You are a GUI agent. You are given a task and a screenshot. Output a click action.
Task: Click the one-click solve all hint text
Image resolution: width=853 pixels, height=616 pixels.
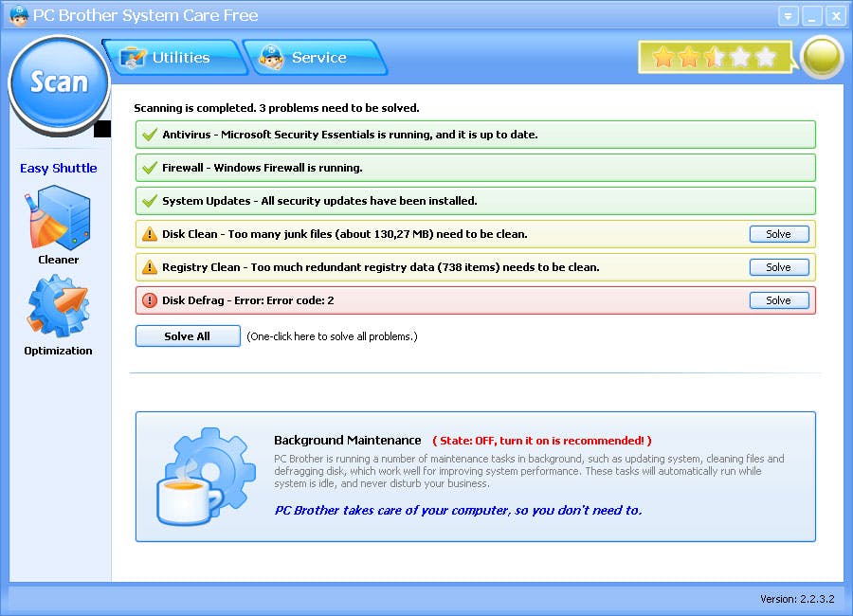[332, 336]
